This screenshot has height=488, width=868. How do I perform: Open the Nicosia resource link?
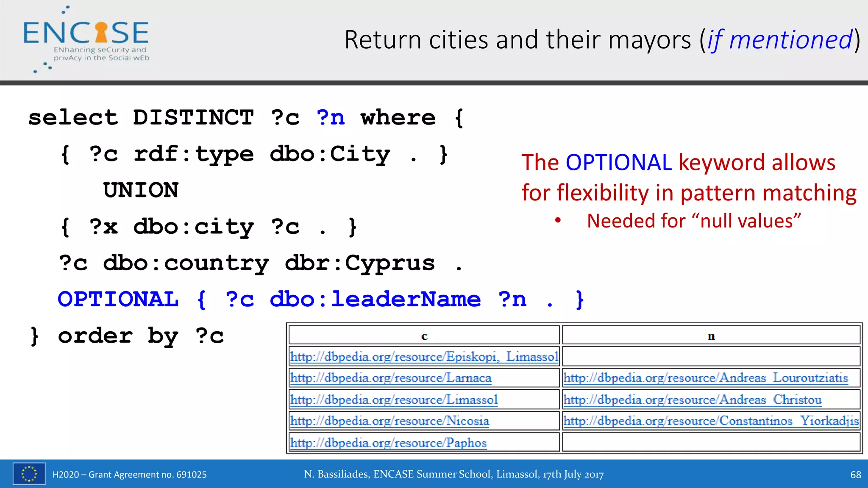[389, 421]
